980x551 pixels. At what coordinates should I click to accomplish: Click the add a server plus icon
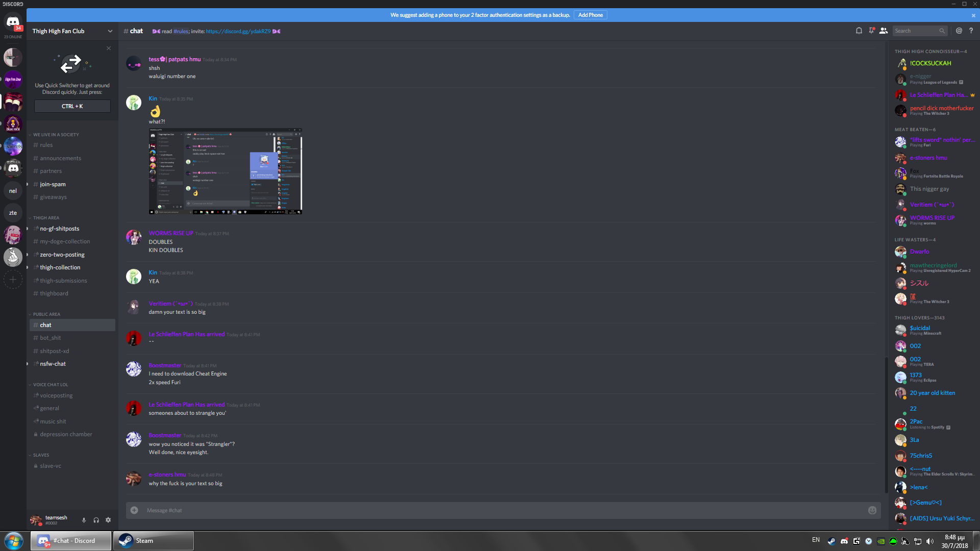tap(13, 279)
